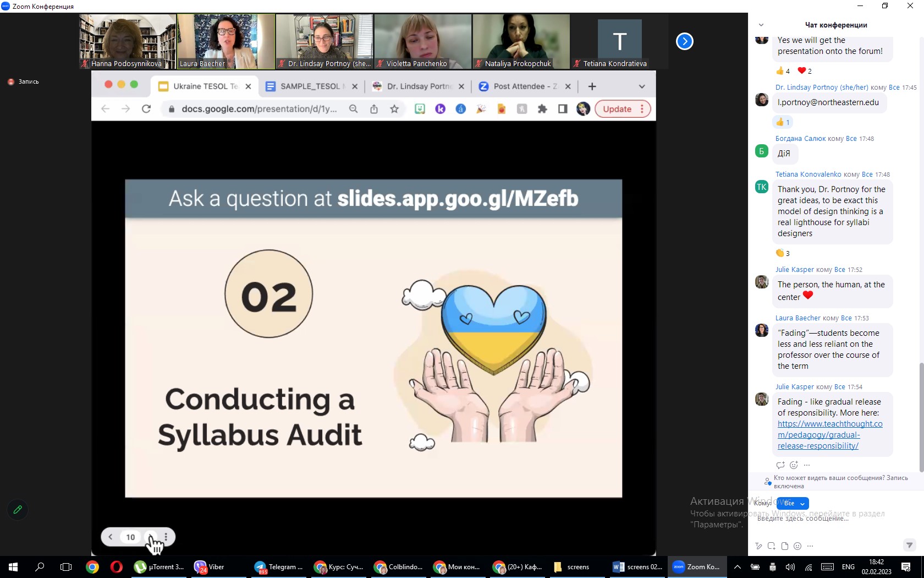Open Telegram from the Windows taskbar

(x=279, y=567)
